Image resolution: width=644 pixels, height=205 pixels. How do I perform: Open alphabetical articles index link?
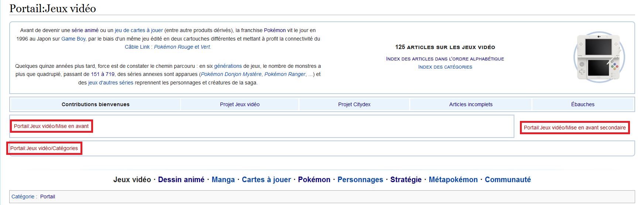pos(445,59)
